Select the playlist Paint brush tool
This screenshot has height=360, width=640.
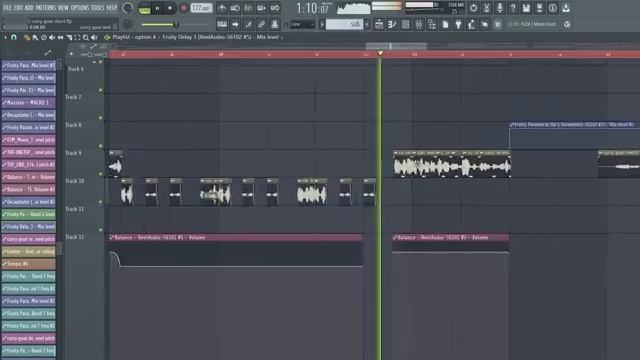coord(36,38)
